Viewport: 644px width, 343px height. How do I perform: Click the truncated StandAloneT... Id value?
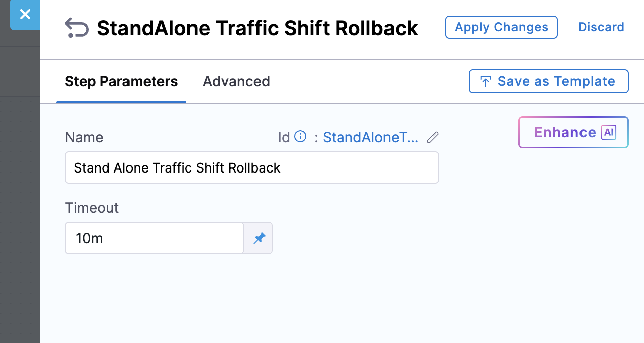(370, 137)
